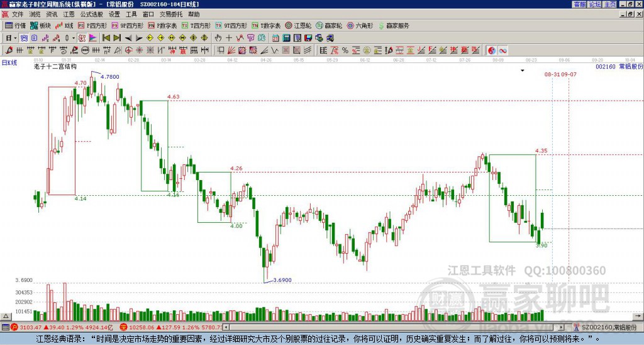The image size is (644, 345).
Task: Select the percent % tool
Action: click(x=345, y=50)
